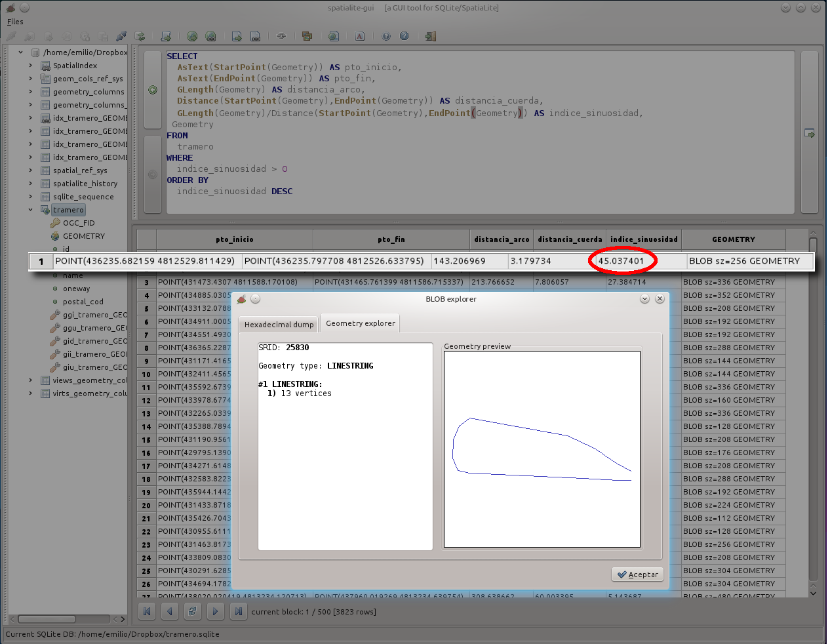Close the BLOB explorer dialog
This screenshot has height=644, width=830.
coord(660,299)
